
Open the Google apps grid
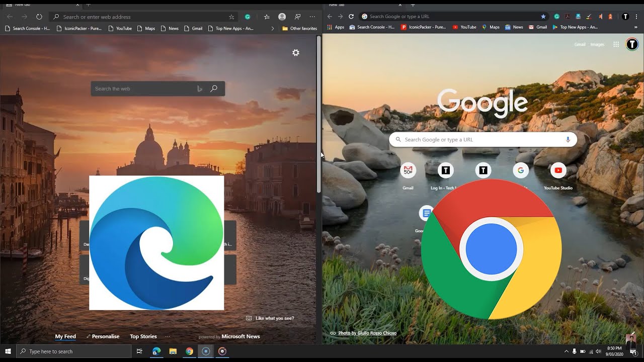point(616,44)
